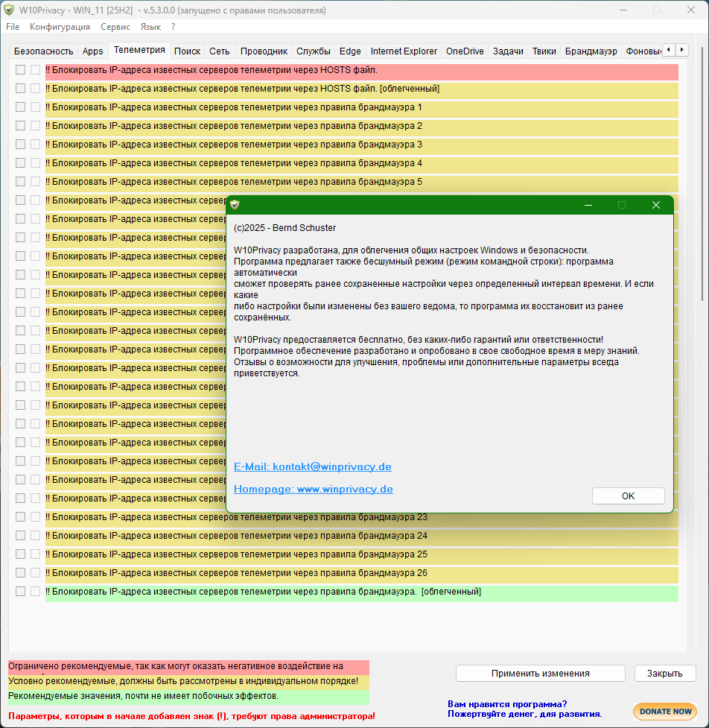Image resolution: width=709 pixels, height=728 pixels.
Task: Click the shield icon in the About dialog title bar
Action: [235, 205]
